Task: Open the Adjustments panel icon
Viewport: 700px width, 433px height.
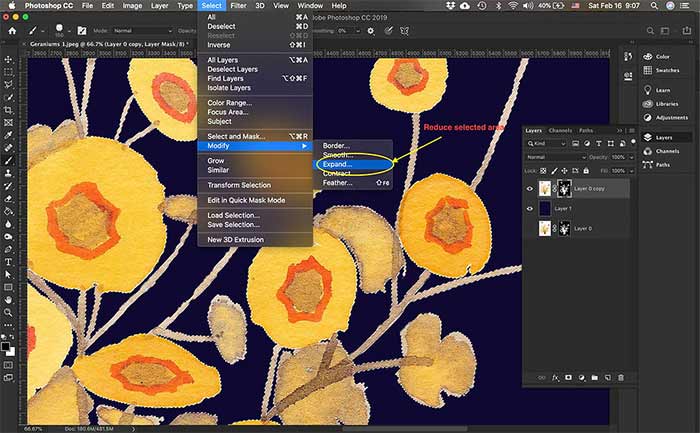Action: pyautogui.click(x=649, y=117)
